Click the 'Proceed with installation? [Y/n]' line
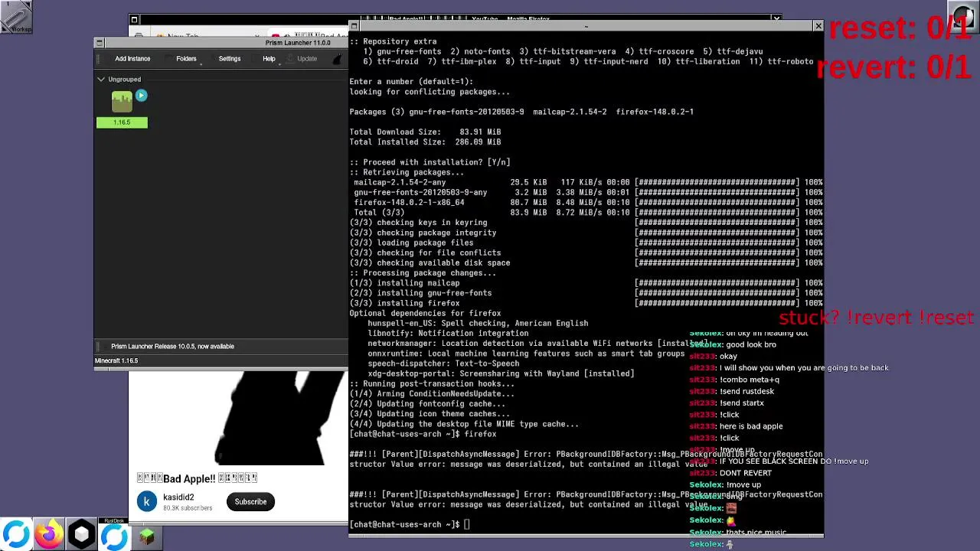The width and height of the screenshot is (980, 551). tap(430, 162)
